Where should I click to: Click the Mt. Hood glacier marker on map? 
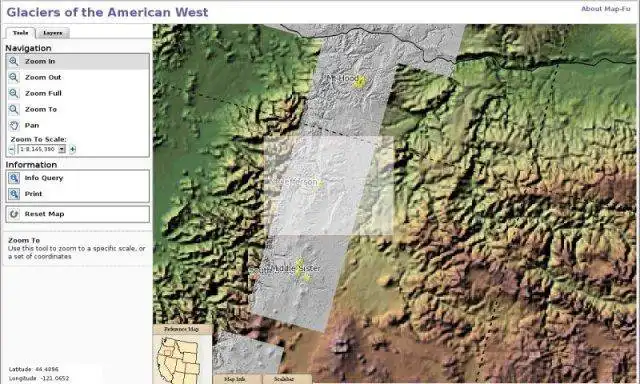[359, 82]
